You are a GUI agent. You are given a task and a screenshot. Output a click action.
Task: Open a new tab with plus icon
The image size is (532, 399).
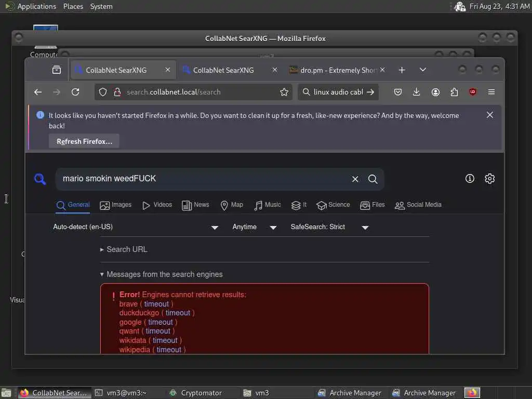[x=402, y=70]
